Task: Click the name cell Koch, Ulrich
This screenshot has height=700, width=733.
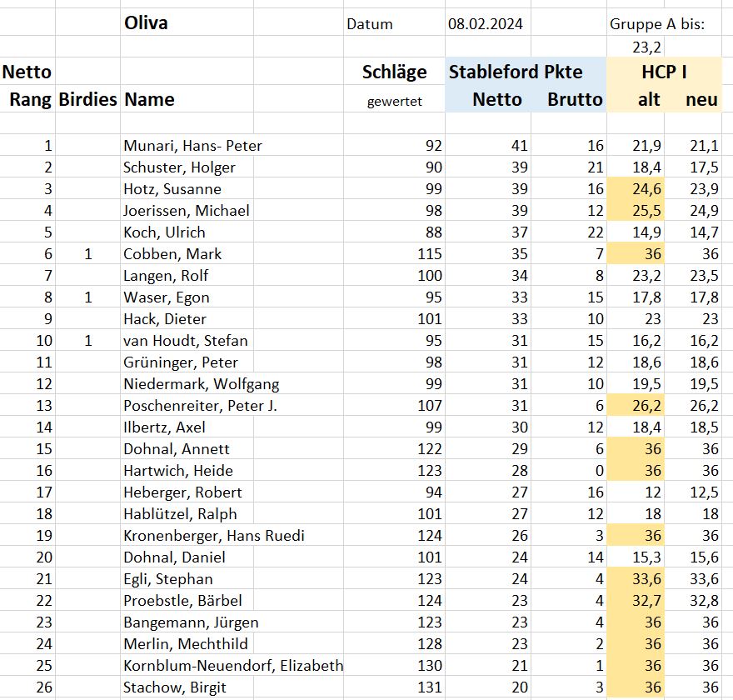Action: point(164,232)
